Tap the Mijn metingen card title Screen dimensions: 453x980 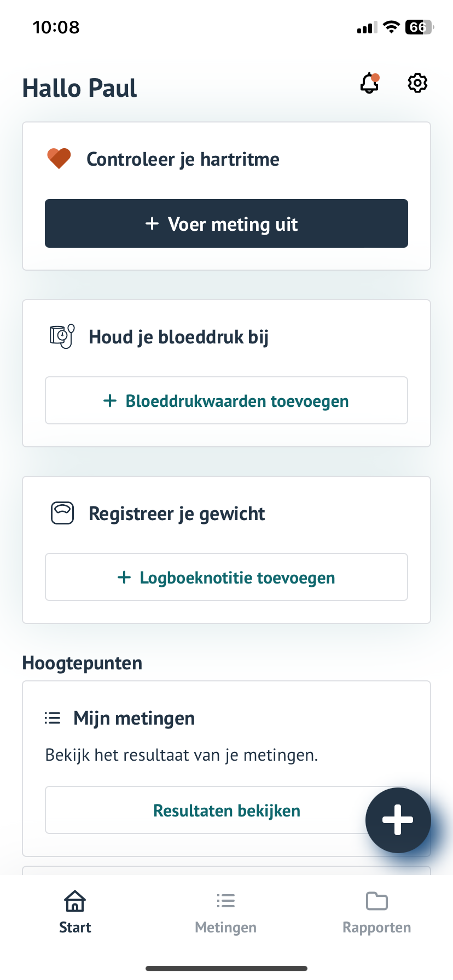tap(134, 718)
